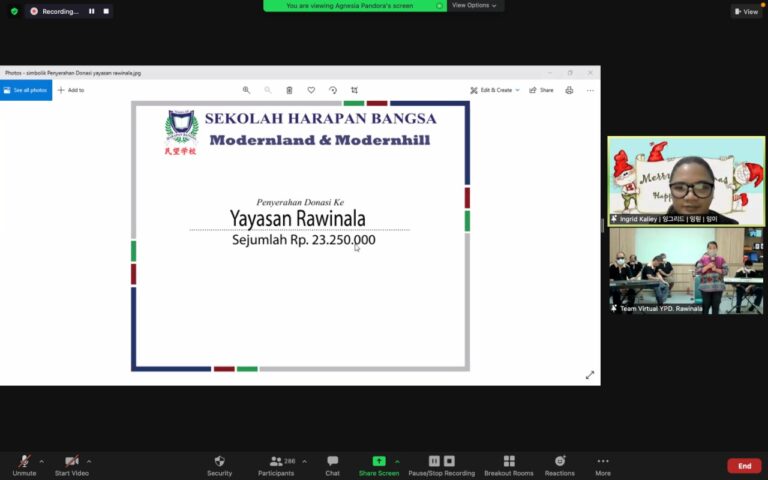The image size is (768, 480).
Task: Click the encryption shield icon at top left
Action: (x=14, y=11)
